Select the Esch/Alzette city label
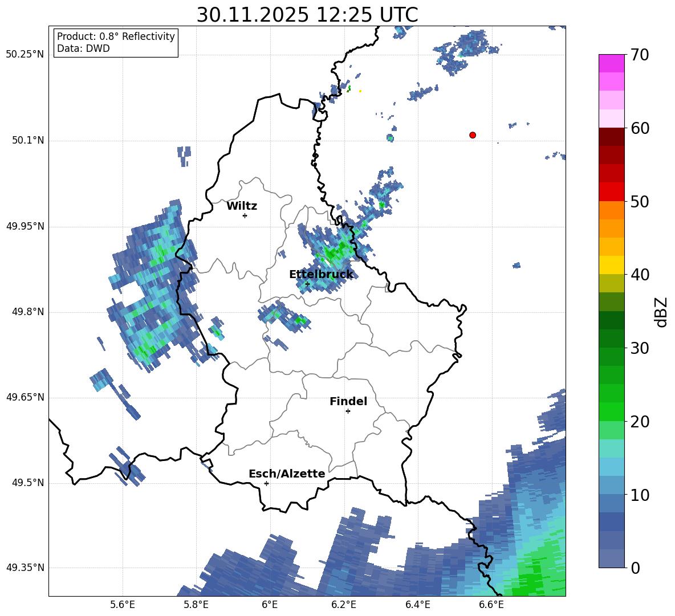675x616 pixels. pyautogui.click(x=287, y=474)
